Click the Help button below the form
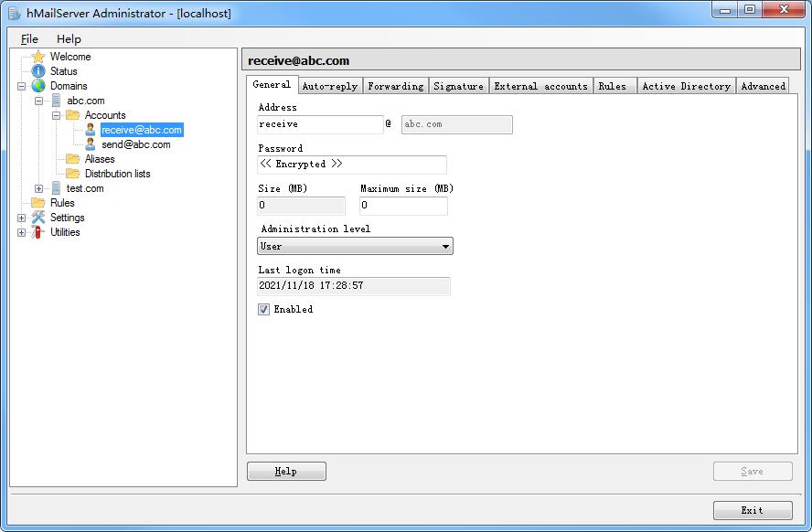The width and height of the screenshot is (812, 532). click(286, 471)
